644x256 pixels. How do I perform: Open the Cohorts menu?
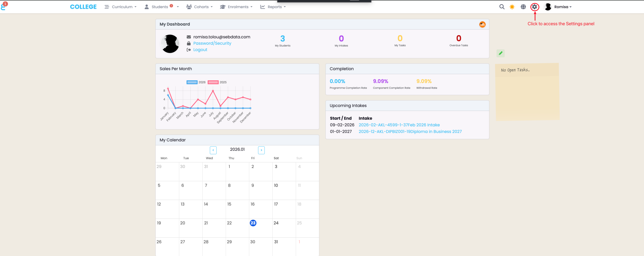coord(199,7)
